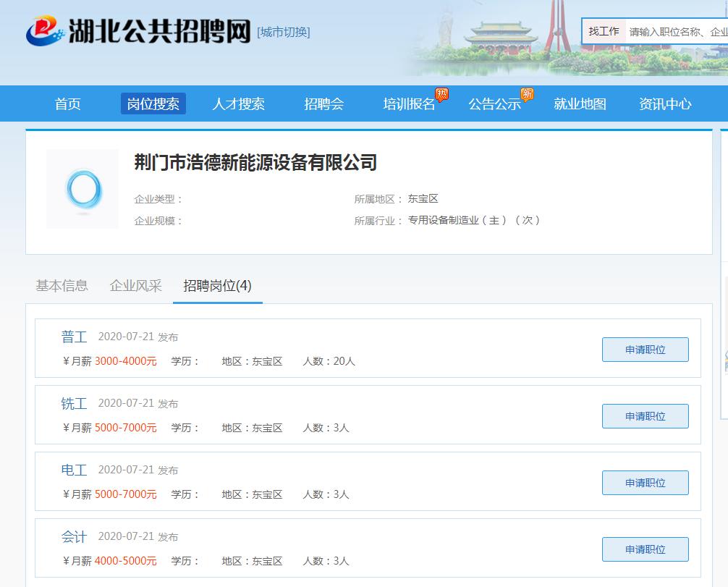The height and width of the screenshot is (587, 728).
Task: Click the 新 badge on 公告公示
Action: point(526,93)
